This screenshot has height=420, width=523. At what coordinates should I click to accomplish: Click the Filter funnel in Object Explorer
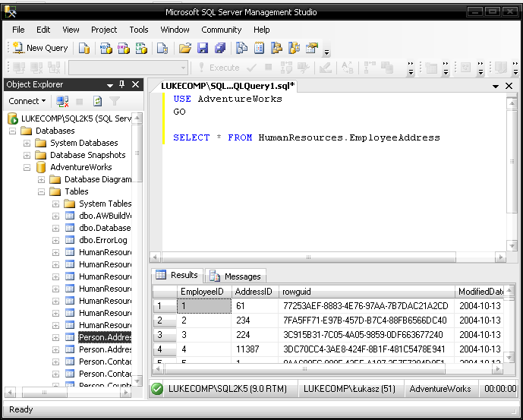[x=115, y=101]
